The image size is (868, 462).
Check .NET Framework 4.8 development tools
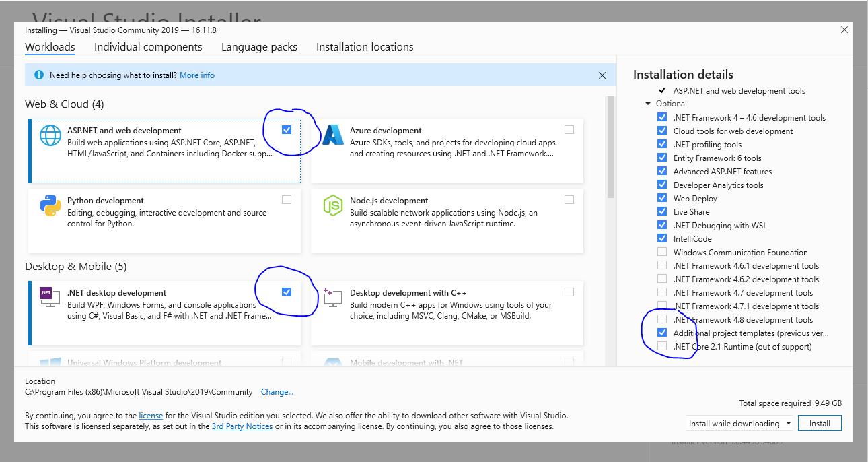(662, 319)
